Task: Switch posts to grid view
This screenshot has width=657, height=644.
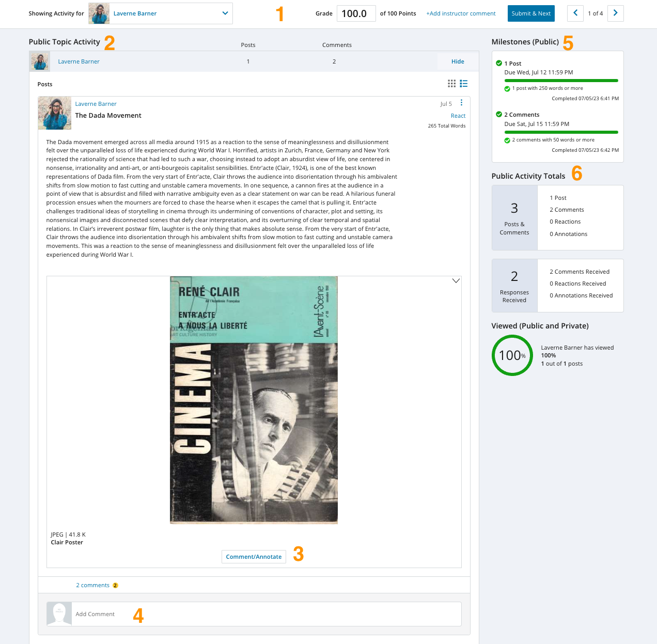Action: tap(451, 84)
